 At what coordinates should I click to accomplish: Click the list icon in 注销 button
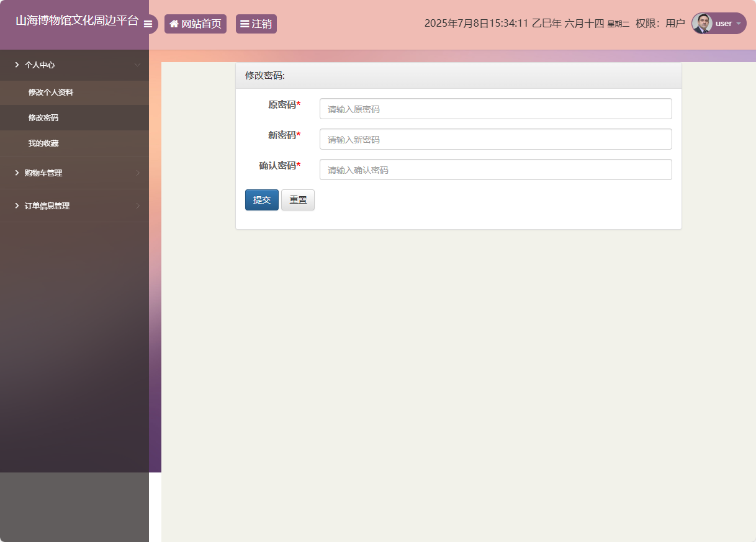[245, 24]
